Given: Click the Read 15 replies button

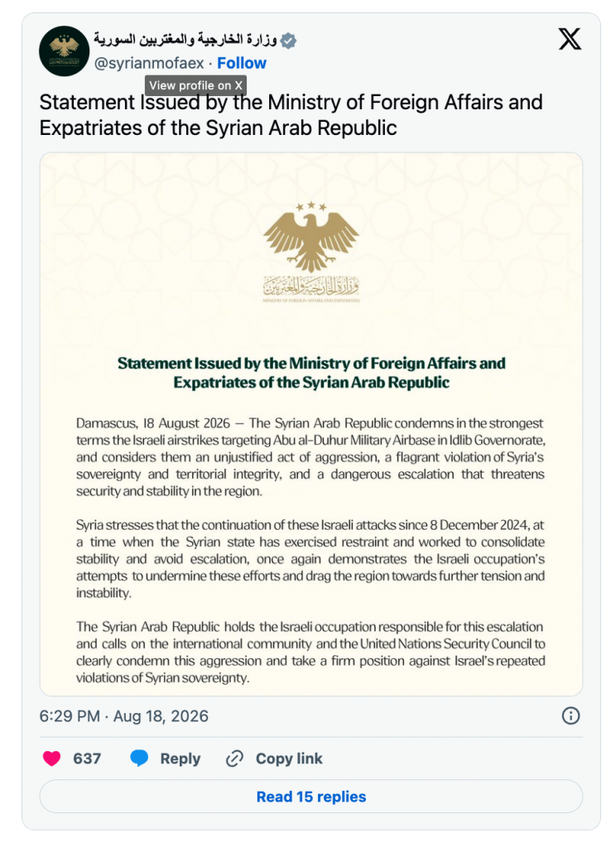Looking at the screenshot, I should point(311,796).
